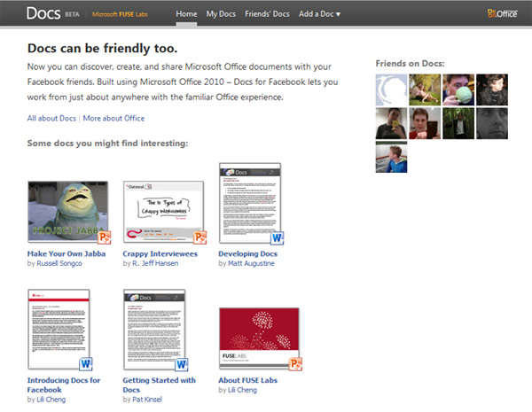The height and width of the screenshot is (412, 532).
Task: Click the Word badge on Developing Docs
Action: pyautogui.click(x=277, y=238)
